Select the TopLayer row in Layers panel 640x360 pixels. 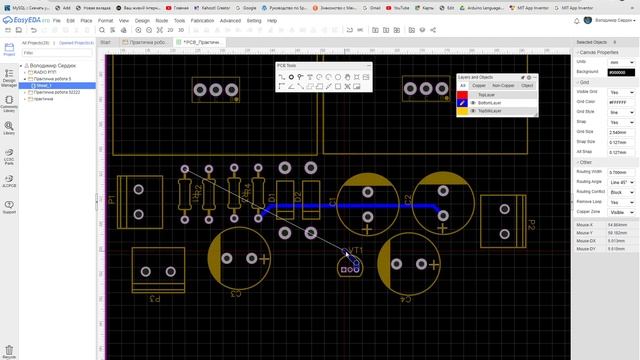click(x=496, y=95)
